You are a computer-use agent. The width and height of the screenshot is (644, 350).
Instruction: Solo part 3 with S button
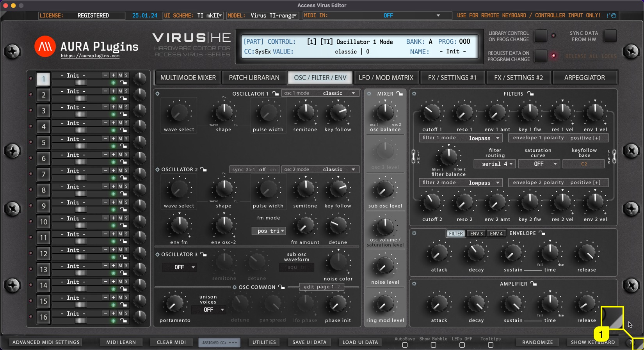126,107
